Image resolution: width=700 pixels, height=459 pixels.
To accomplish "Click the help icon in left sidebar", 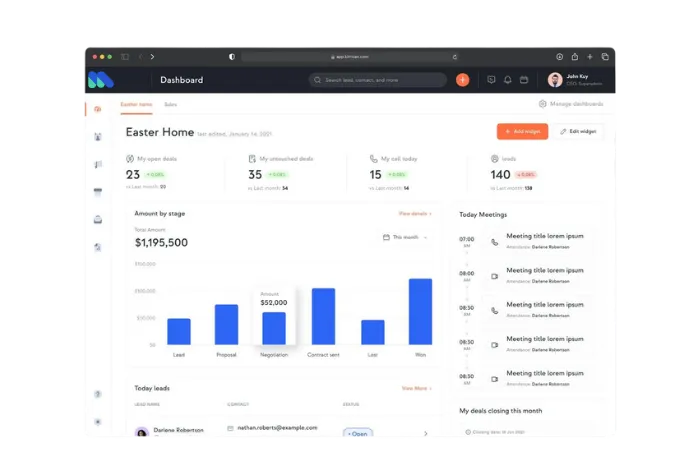I will click(97, 394).
